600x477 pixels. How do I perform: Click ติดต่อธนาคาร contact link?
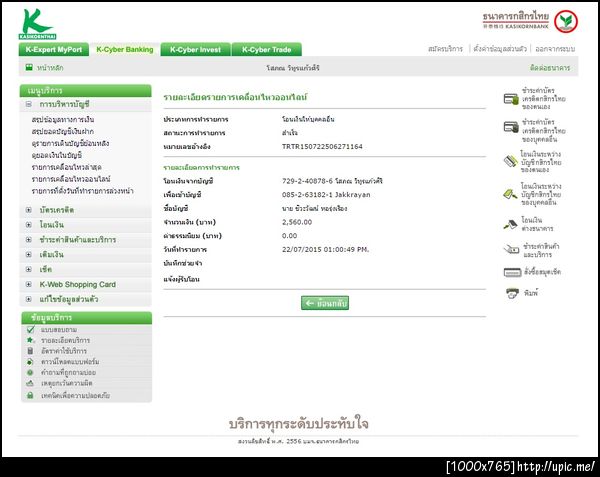[550, 68]
